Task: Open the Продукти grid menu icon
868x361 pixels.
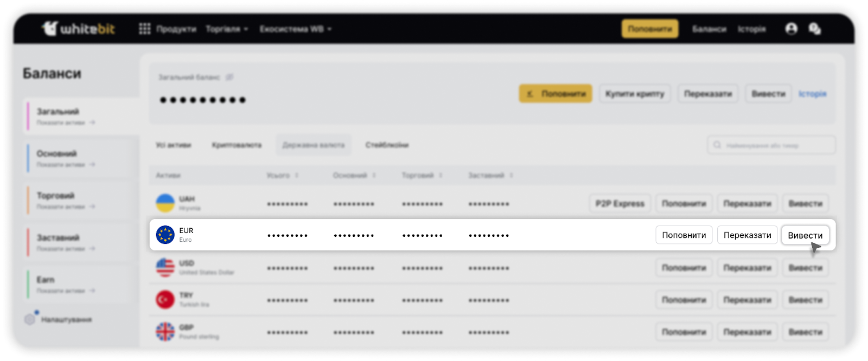Action: tap(144, 29)
